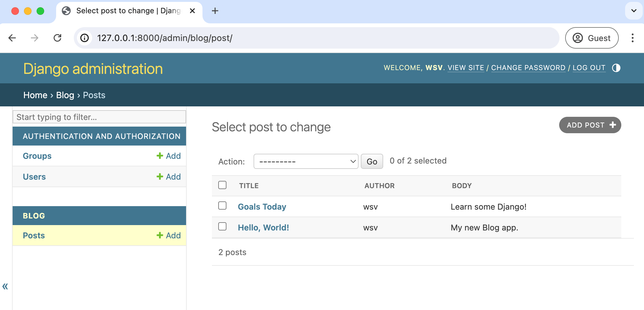Click the 'Select post to change' heading

tap(271, 127)
